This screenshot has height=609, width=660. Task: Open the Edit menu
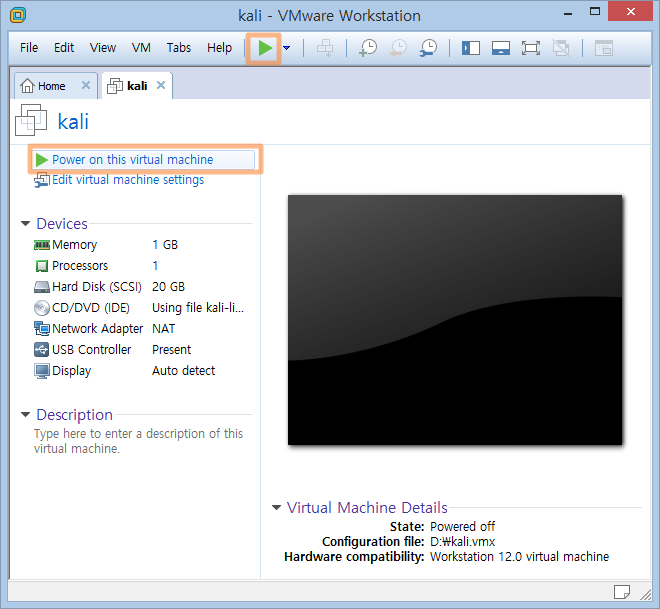click(x=64, y=48)
